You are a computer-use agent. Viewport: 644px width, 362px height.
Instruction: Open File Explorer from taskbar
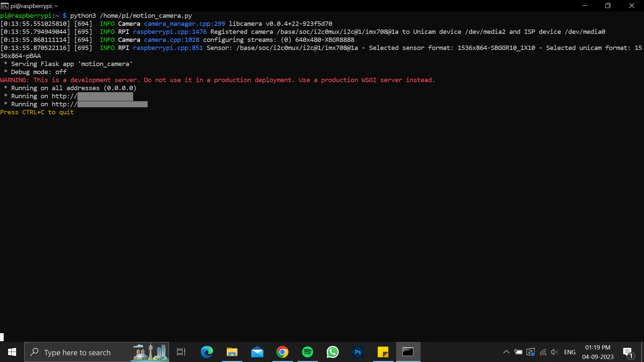tap(232, 352)
